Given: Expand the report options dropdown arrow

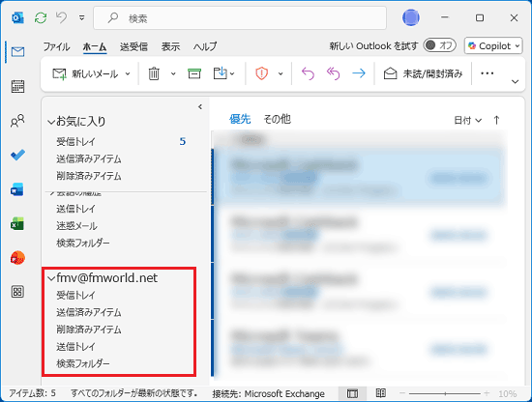Looking at the screenshot, I should [281, 73].
